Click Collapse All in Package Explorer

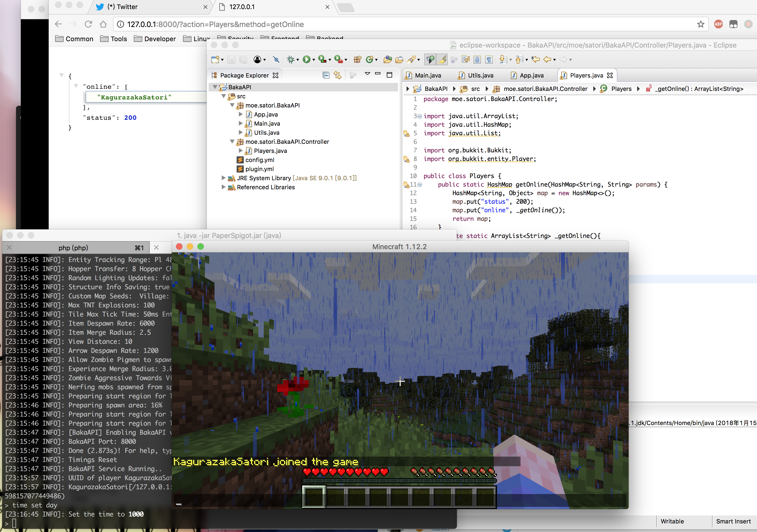[326, 75]
